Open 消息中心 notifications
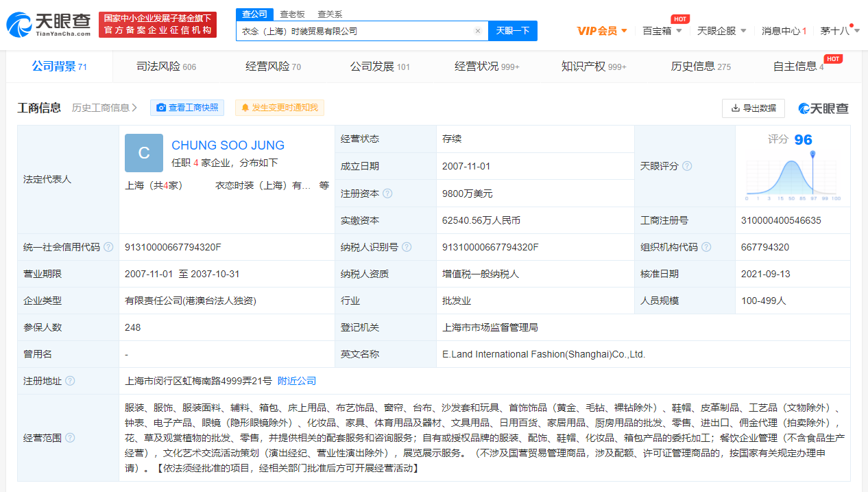 pos(784,31)
